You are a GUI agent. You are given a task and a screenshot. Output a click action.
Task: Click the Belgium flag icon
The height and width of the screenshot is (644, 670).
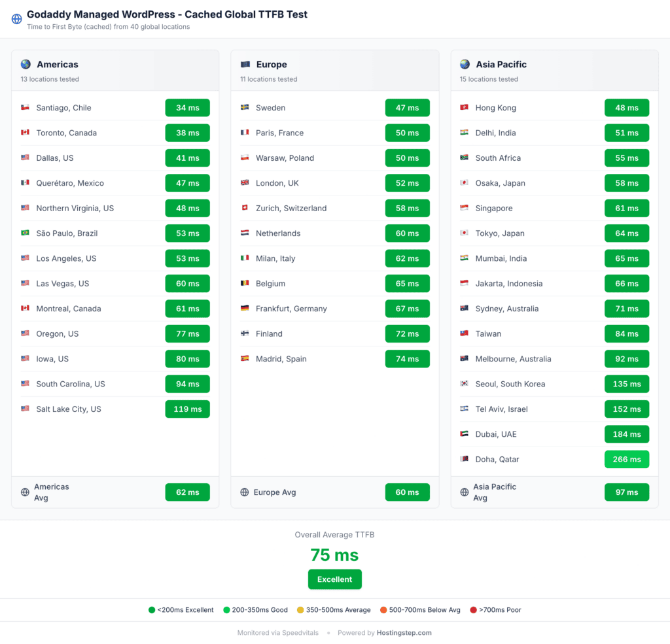pyautogui.click(x=245, y=282)
